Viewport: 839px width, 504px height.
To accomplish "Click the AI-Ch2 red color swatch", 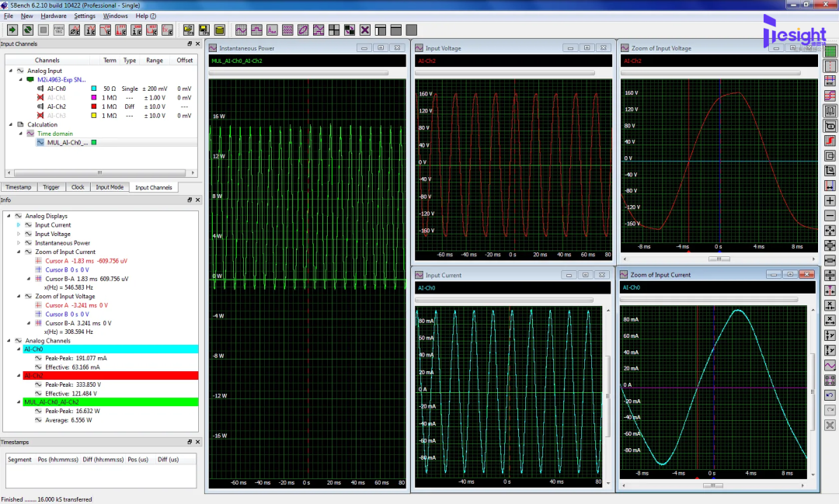I will coord(94,106).
